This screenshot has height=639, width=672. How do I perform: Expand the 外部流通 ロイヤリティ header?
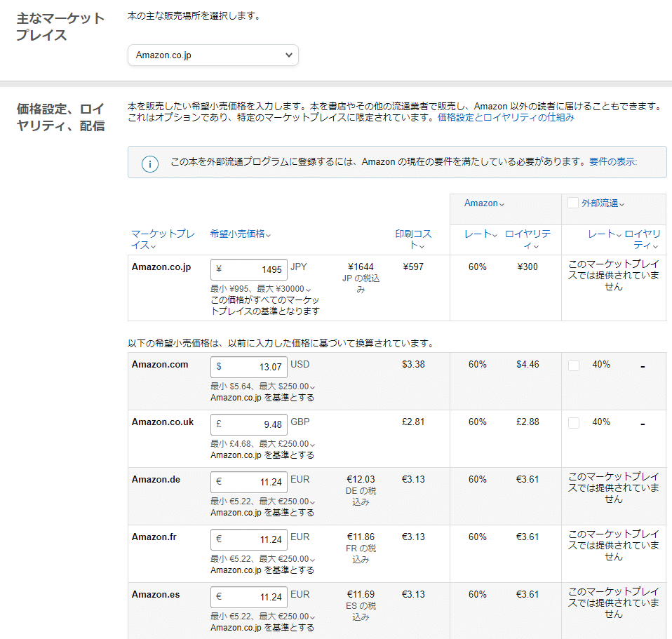click(643, 239)
